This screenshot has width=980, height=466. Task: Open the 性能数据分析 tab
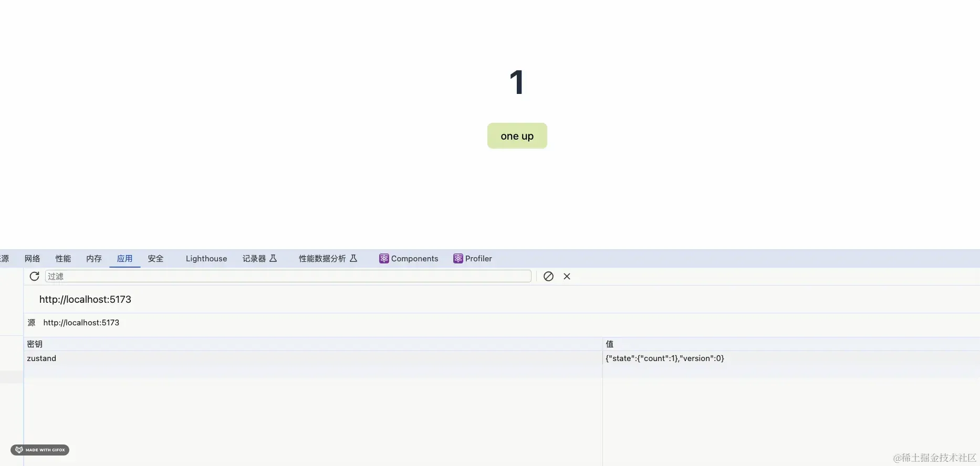pos(328,258)
